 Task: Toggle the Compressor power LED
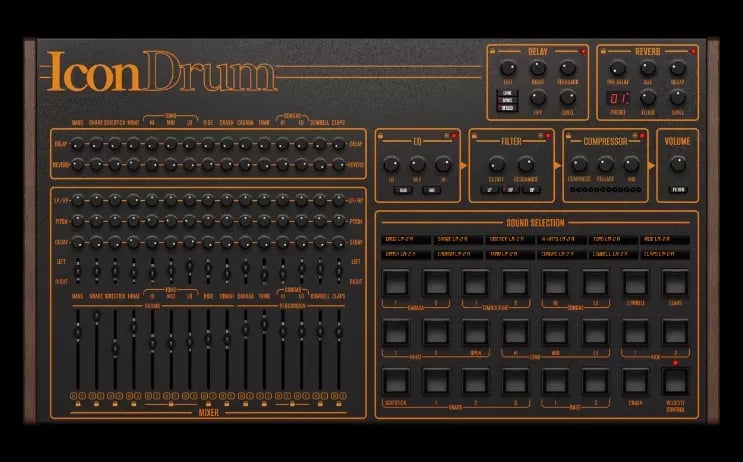coord(642,136)
